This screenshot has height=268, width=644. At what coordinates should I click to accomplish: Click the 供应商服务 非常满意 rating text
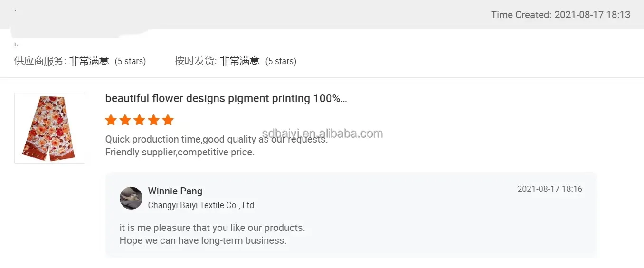point(80,61)
